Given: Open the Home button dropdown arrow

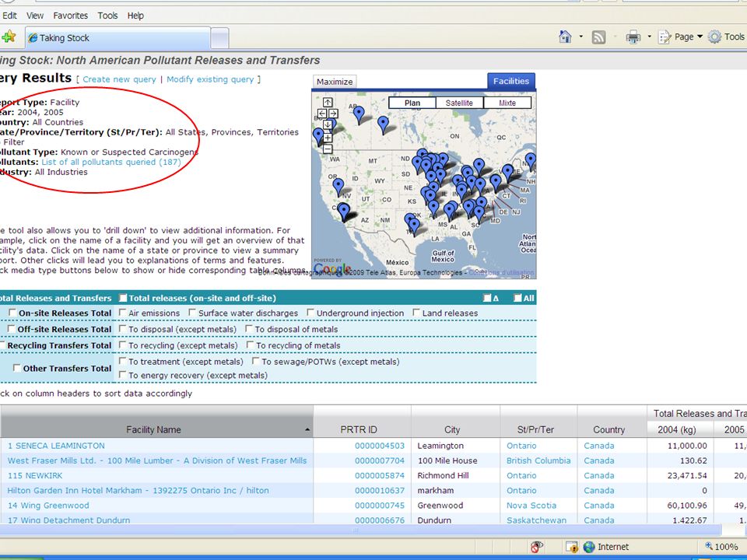Looking at the screenshot, I should pos(580,37).
